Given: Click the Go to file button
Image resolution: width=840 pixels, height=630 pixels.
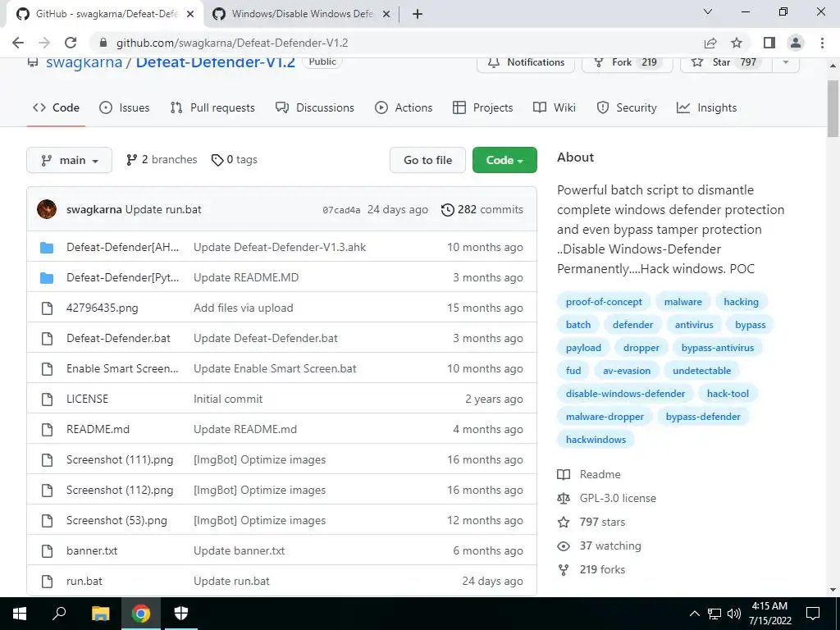Looking at the screenshot, I should tap(427, 160).
